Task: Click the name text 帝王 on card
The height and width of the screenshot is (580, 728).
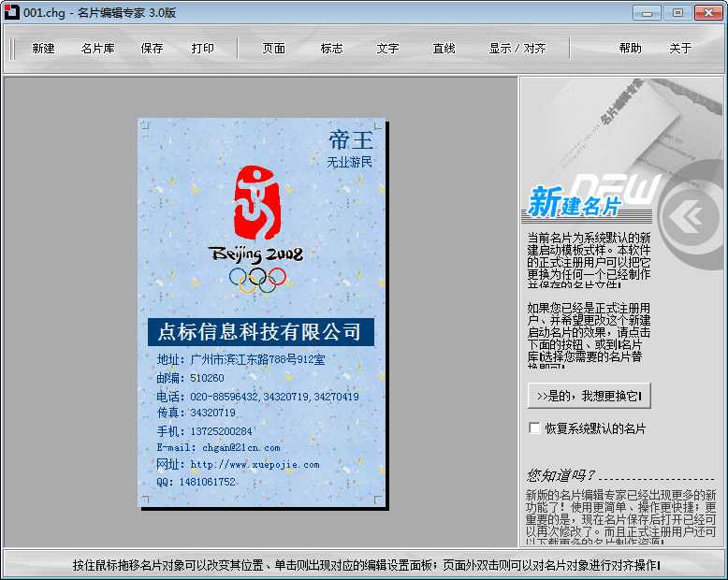Action: [351, 140]
